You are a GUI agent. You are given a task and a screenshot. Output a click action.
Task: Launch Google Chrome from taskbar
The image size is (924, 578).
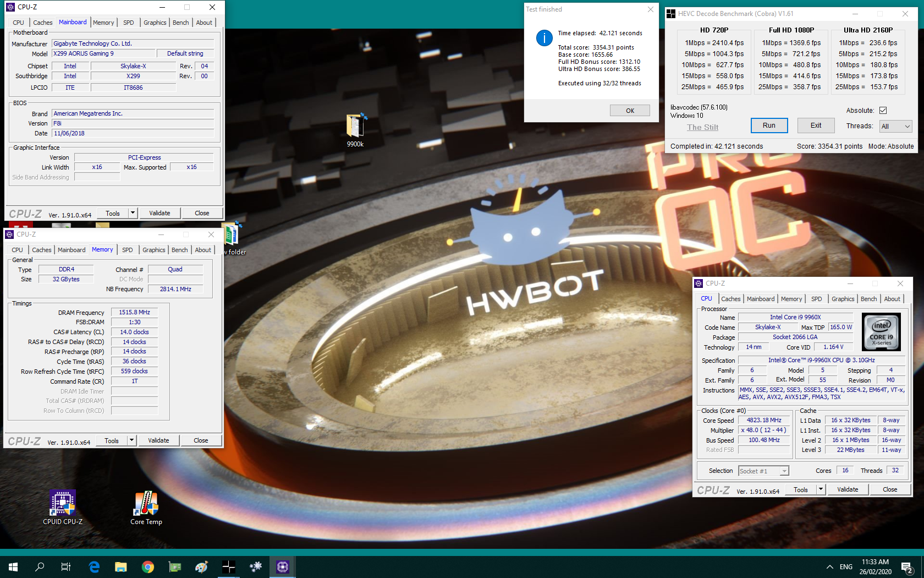click(x=148, y=566)
